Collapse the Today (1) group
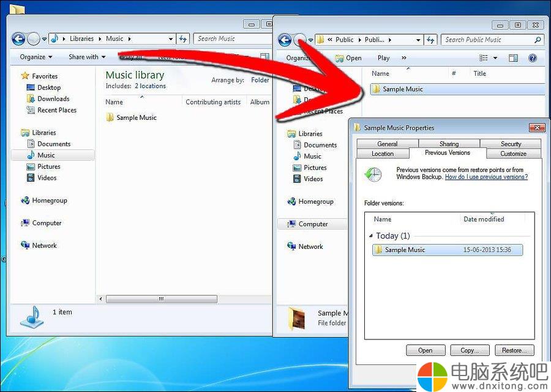The image size is (551, 392). pos(371,236)
